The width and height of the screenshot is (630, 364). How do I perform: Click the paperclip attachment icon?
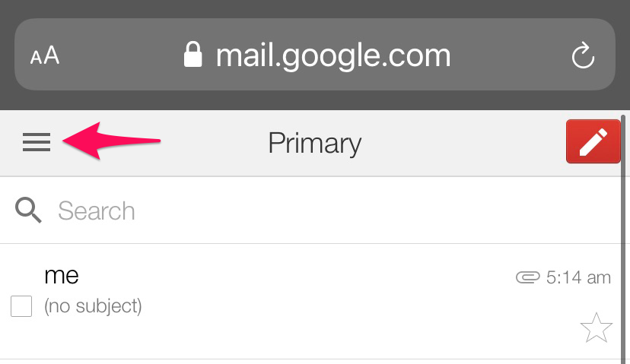(527, 278)
